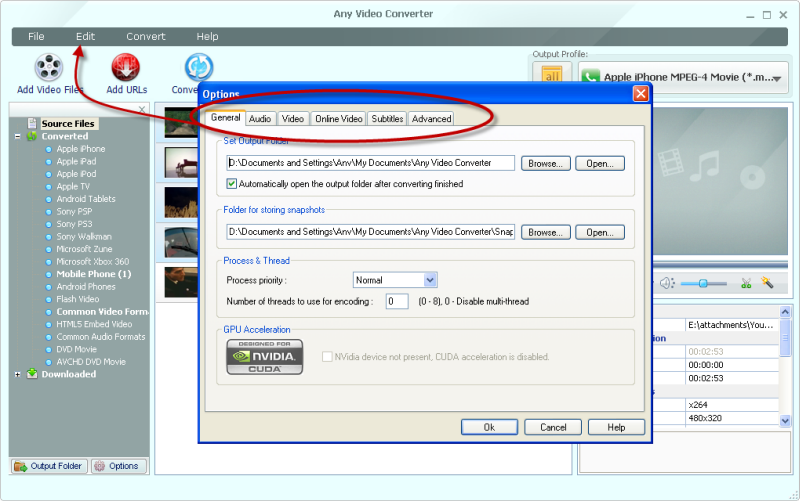Click the Convert refresh icon in toolbar
Viewport: 800px width, 501px height.
[x=198, y=67]
